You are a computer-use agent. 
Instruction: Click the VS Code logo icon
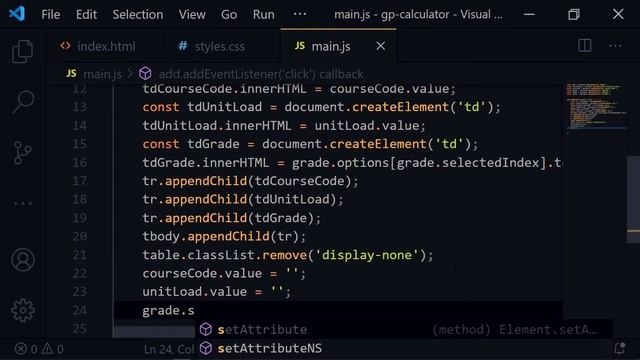17,14
